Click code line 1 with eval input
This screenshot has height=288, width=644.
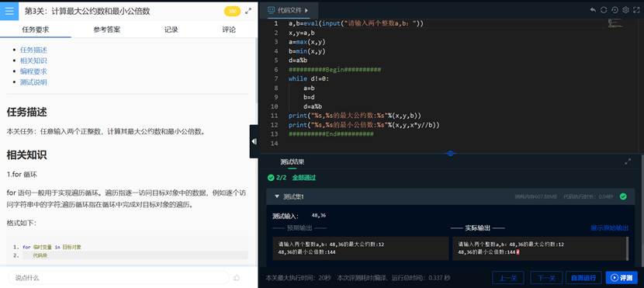(x=356, y=23)
